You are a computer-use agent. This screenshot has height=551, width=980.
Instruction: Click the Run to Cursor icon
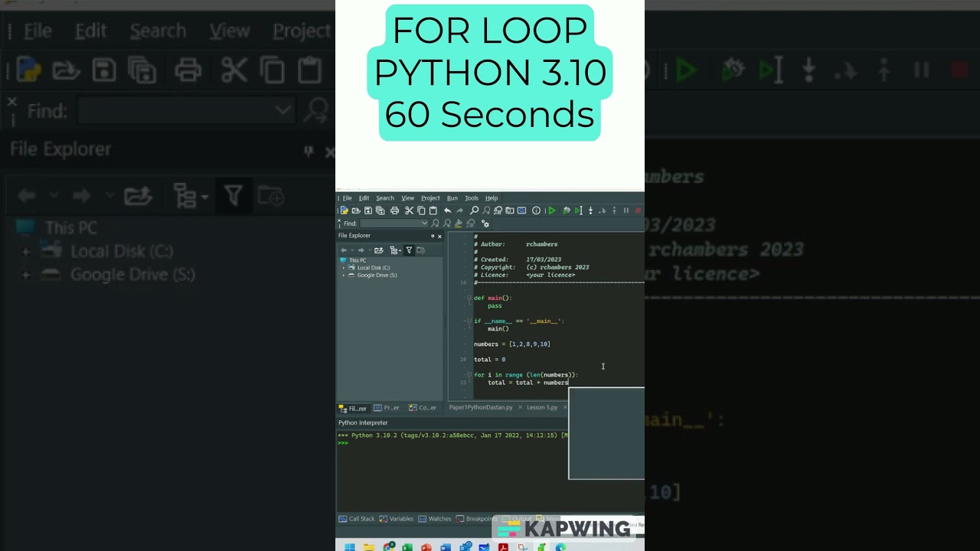(x=579, y=210)
